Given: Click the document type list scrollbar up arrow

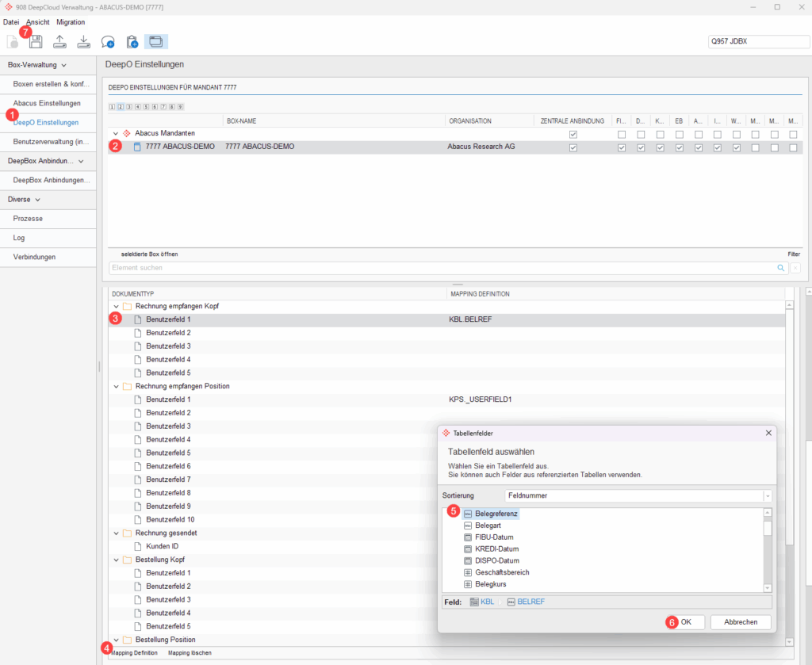Looking at the screenshot, I should coord(790,305).
